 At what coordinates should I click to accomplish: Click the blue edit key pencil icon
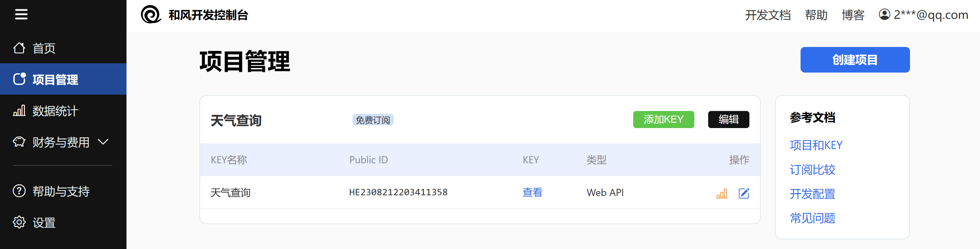(x=744, y=194)
